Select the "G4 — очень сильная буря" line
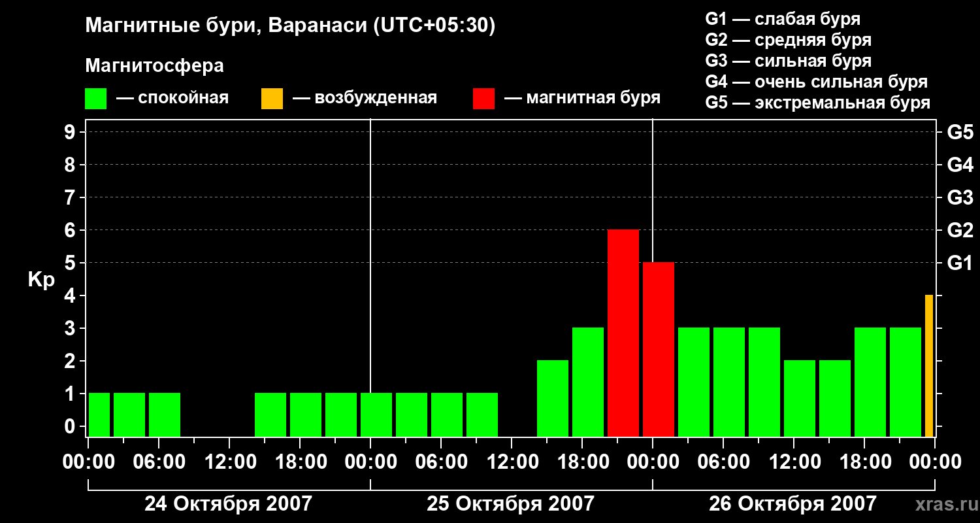Image resolution: width=980 pixels, height=523 pixels. point(816,82)
